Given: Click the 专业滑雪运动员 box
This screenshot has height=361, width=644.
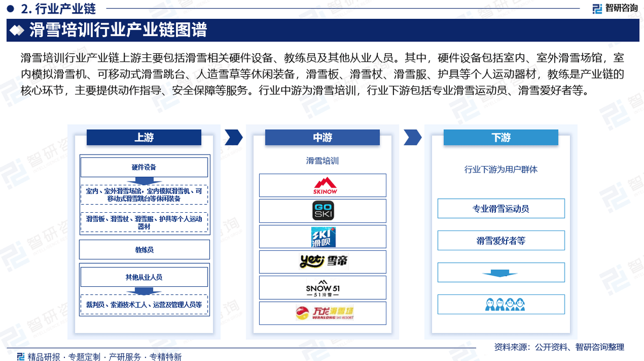Looking at the screenshot, I should tap(500, 209).
